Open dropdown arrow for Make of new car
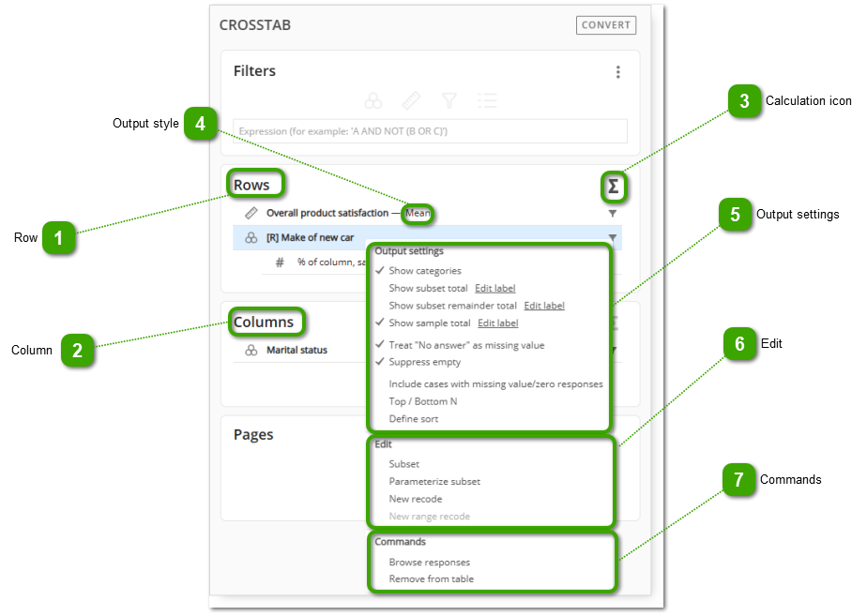The image size is (867, 616). (613, 237)
